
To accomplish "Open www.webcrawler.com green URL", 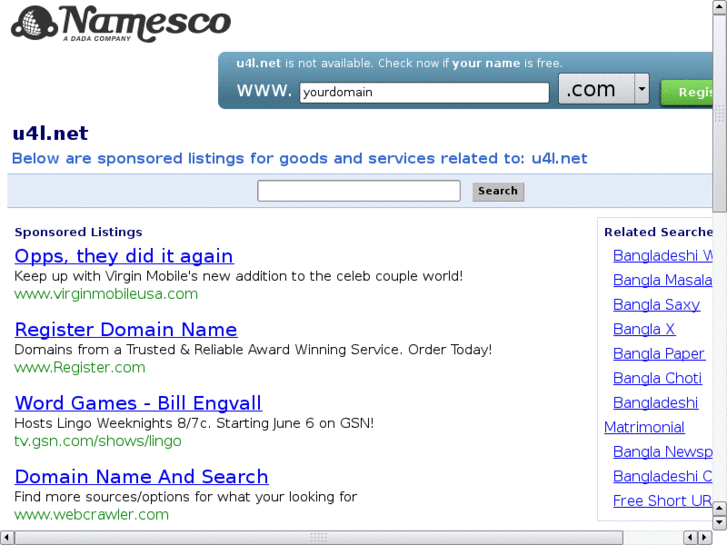I will [91, 514].
